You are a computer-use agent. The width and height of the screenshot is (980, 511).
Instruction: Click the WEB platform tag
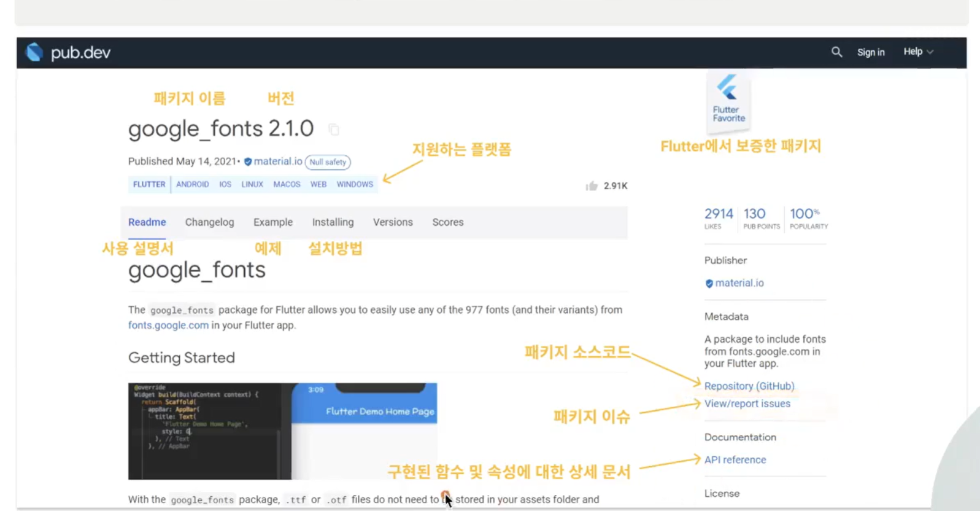(x=318, y=184)
